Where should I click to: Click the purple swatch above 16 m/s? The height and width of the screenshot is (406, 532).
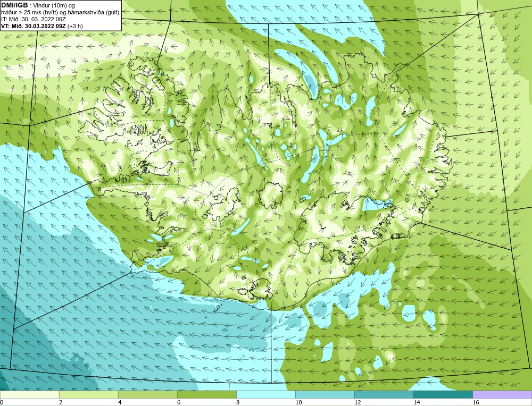pyautogui.click(x=502, y=395)
